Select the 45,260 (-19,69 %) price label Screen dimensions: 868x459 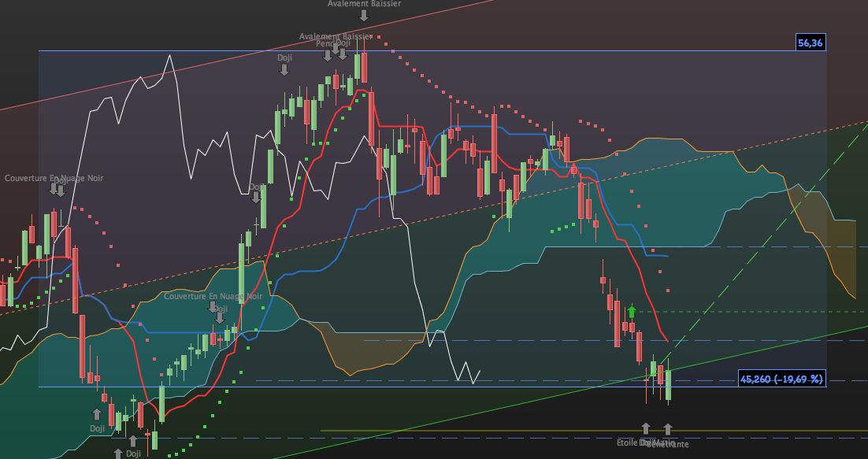click(781, 379)
